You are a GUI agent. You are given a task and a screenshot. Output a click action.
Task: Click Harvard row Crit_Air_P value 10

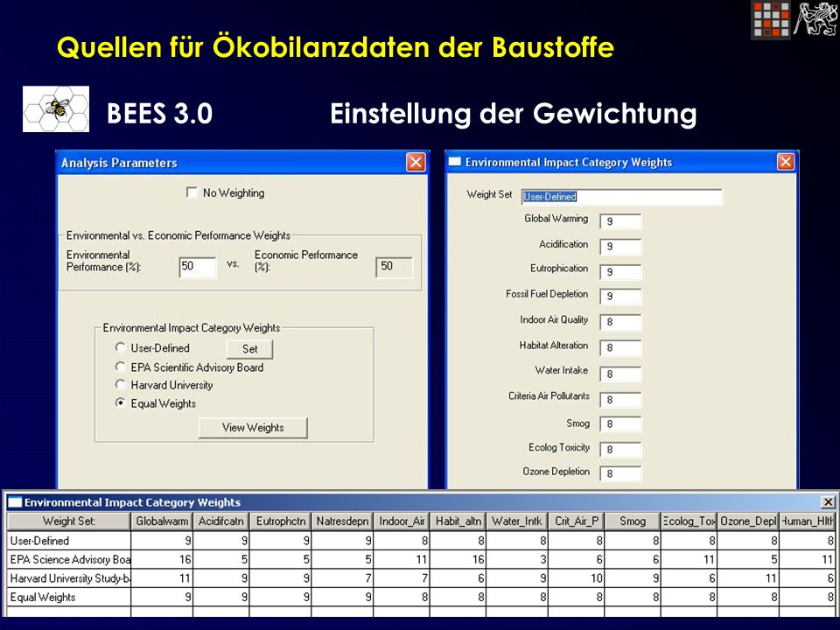(577, 578)
